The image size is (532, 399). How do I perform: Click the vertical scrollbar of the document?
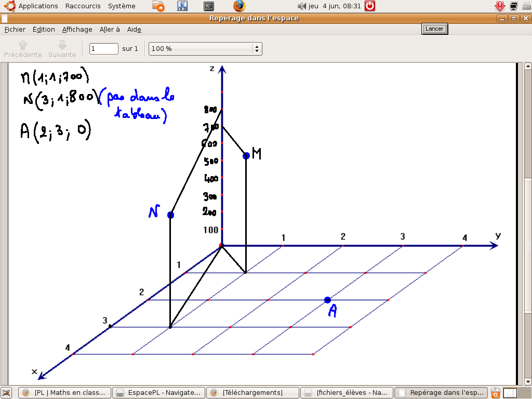pos(527,208)
